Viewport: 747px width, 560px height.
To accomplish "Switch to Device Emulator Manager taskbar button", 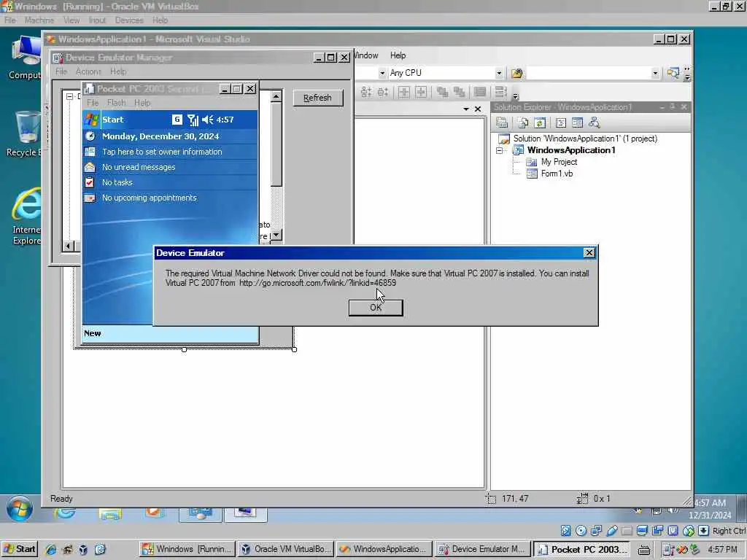I will click(x=482, y=549).
